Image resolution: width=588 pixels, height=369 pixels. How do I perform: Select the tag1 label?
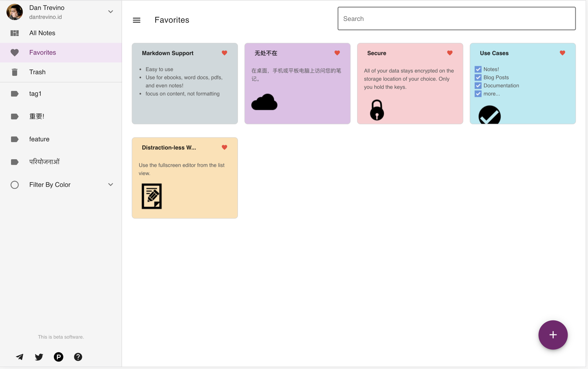(x=35, y=94)
